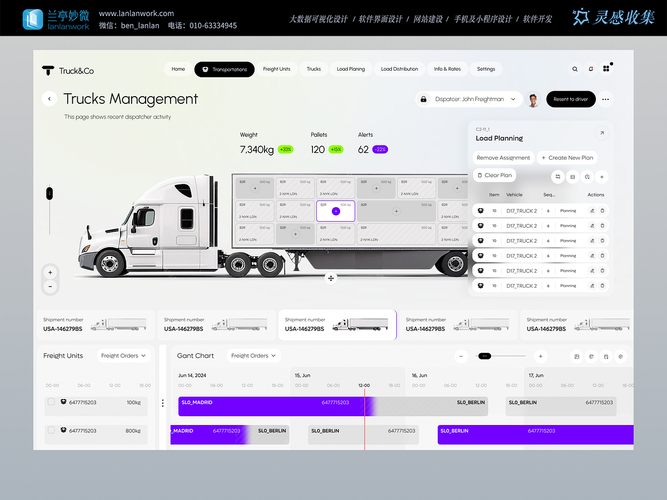667x500 pixels.
Task: Click the Gant Chart zoom slider handle
Action: tap(484, 356)
